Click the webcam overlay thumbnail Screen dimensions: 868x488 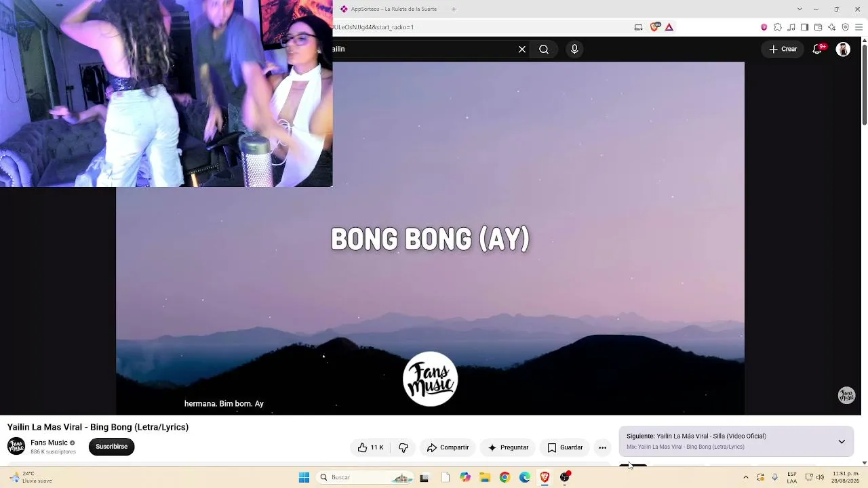point(166,94)
